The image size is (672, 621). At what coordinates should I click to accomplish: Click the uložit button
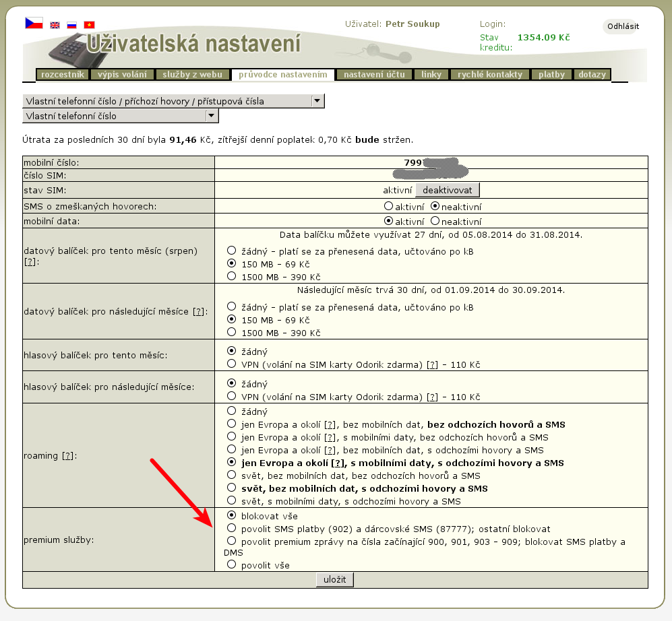click(334, 580)
